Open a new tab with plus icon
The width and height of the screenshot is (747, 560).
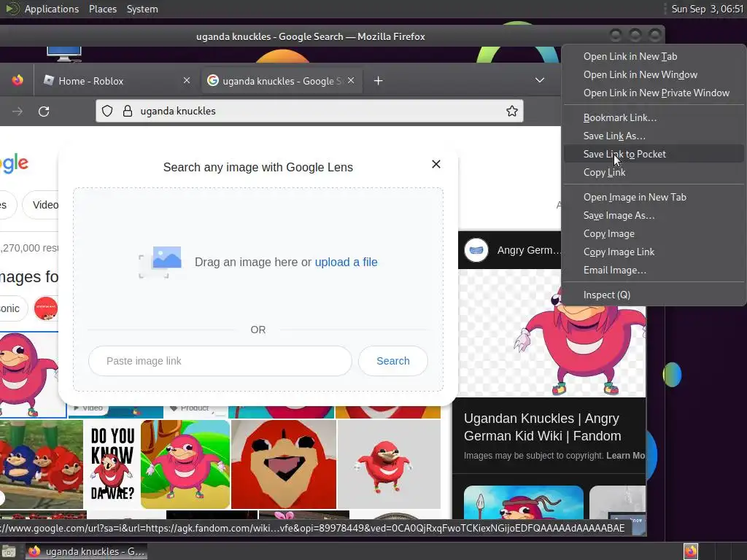click(379, 81)
